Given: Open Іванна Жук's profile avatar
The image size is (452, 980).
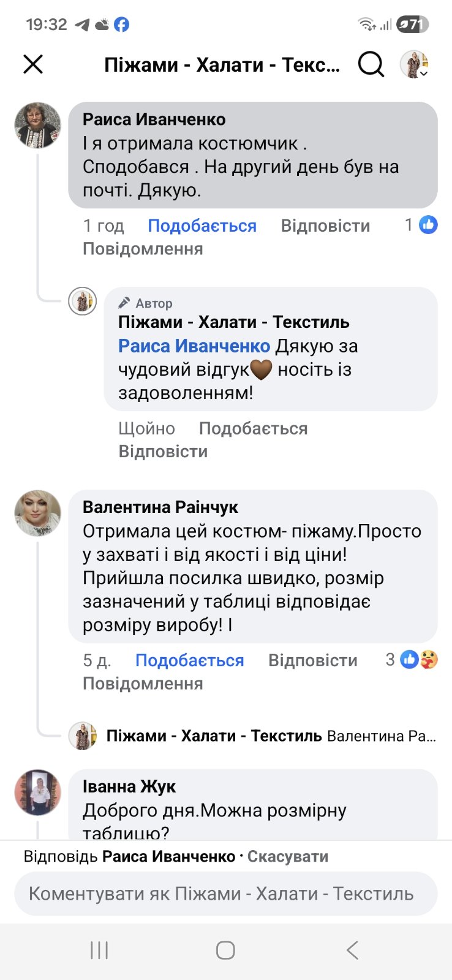Looking at the screenshot, I should [38, 792].
